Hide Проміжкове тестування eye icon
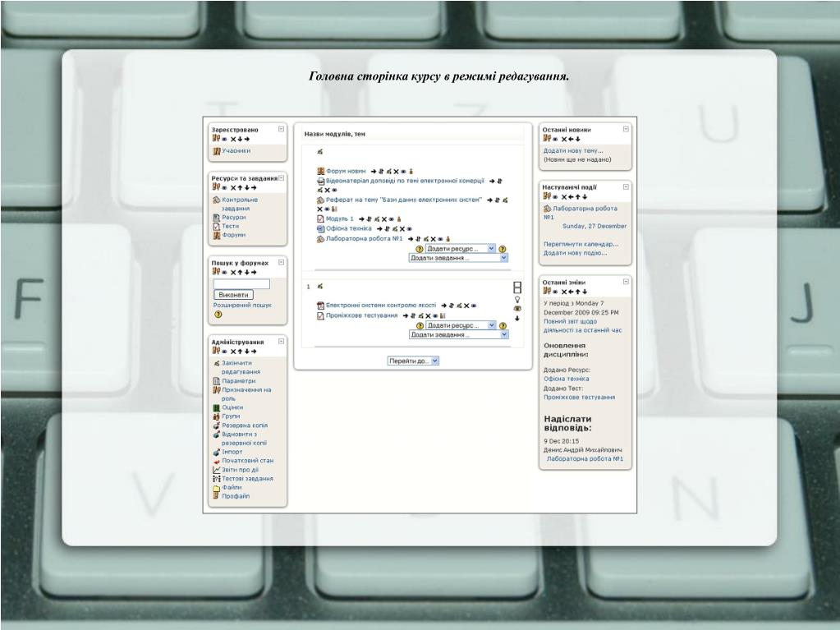This screenshot has height=630, width=840. pos(435,316)
